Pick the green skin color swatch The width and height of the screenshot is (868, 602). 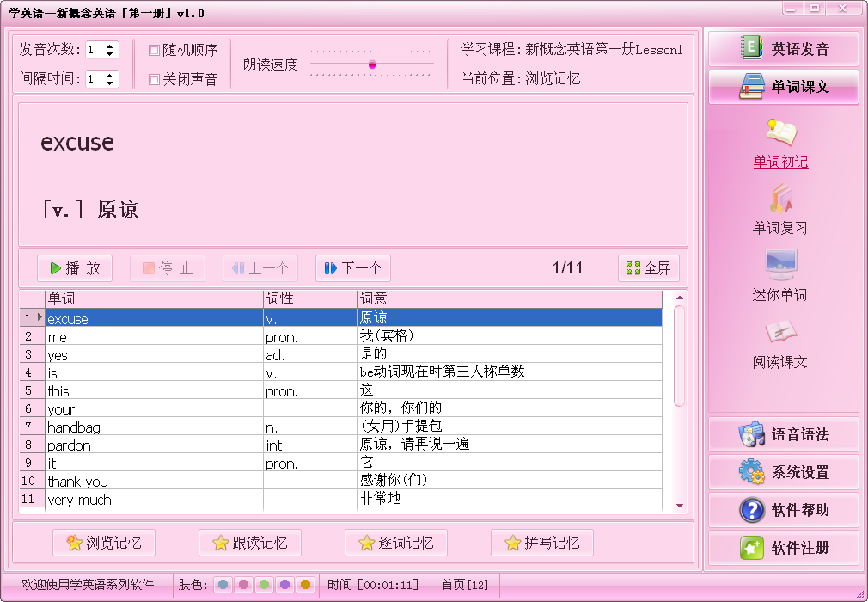click(x=264, y=584)
